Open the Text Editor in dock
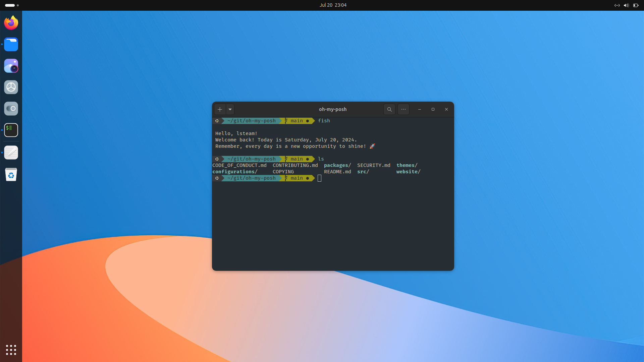Viewport: 644px width, 362px height. click(x=11, y=153)
